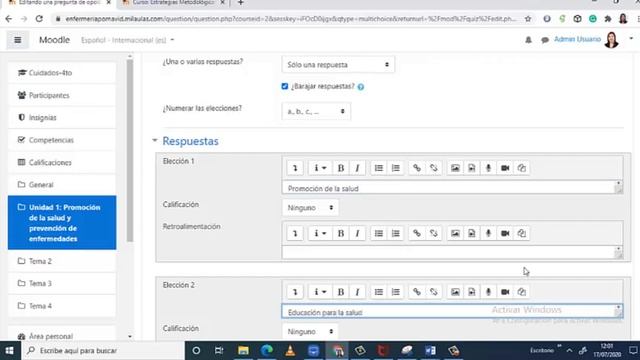Open language menu Español Internacional

[x=127, y=40]
